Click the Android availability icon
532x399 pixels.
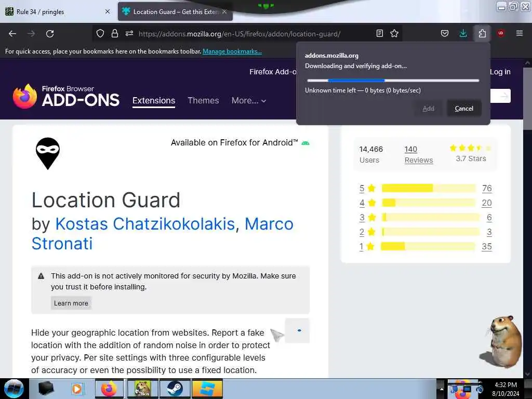[x=305, y=143]
